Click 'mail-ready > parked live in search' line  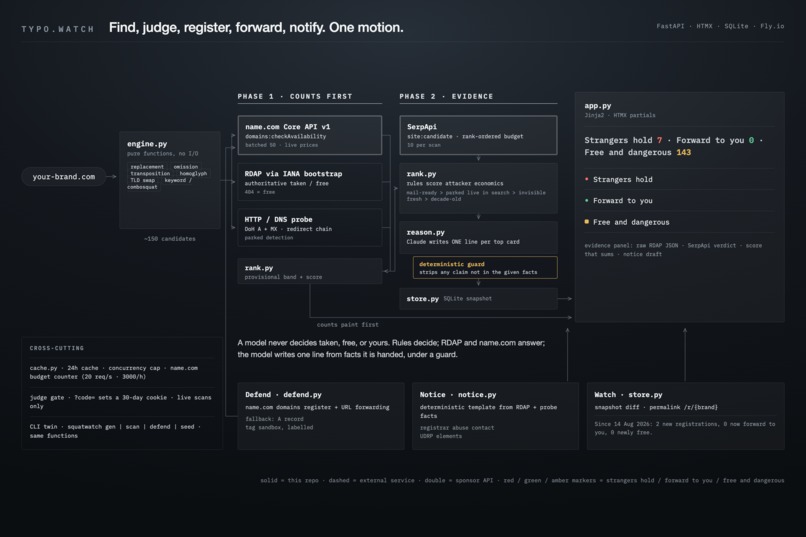[476, 193]
